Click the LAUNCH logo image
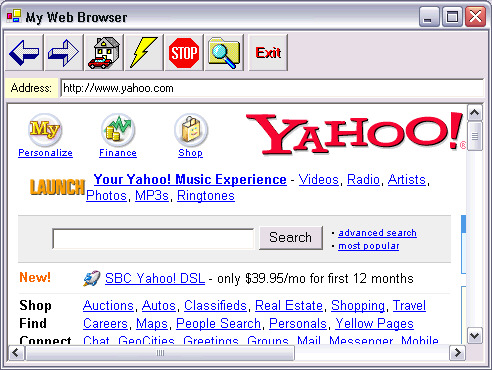This screenshot has height=370, width=492. click(x=57, y=187)
